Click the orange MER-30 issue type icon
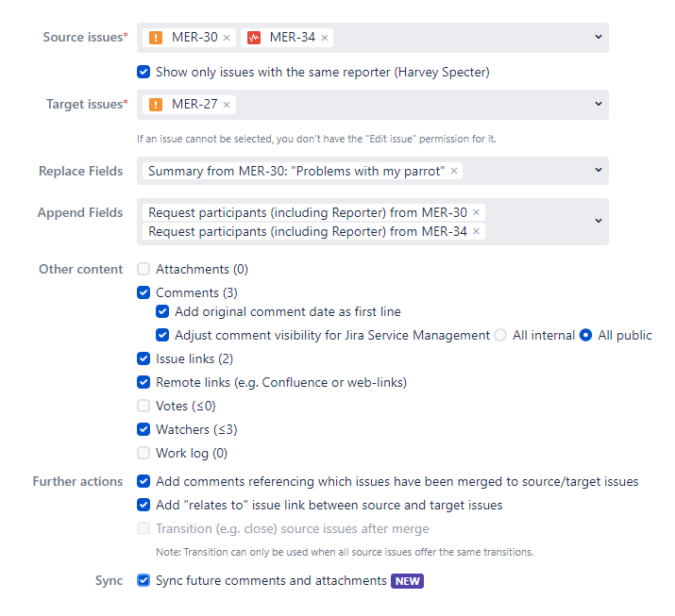675x616 pixels. tap(156, 38)
